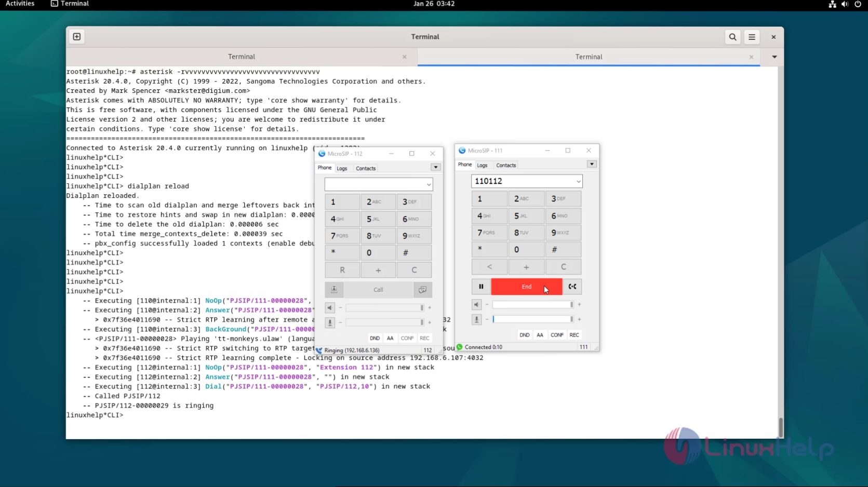
Task: Switch to Logs tab in MicroSIP 112
Action: tap(342, 169)
